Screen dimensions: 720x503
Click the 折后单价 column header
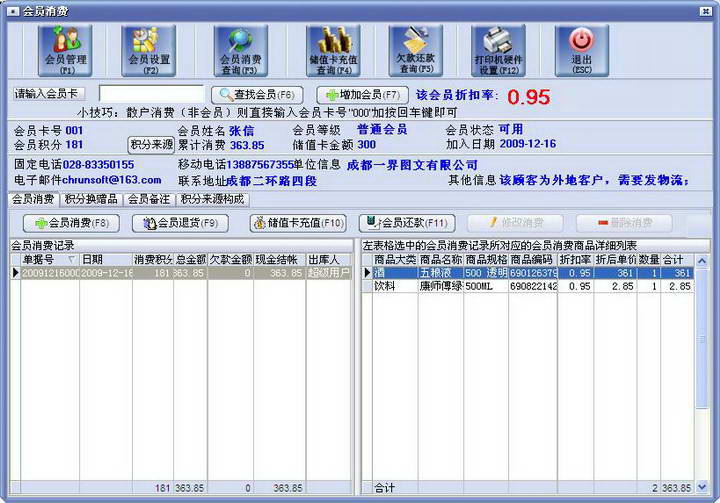[x=615, y=260]
